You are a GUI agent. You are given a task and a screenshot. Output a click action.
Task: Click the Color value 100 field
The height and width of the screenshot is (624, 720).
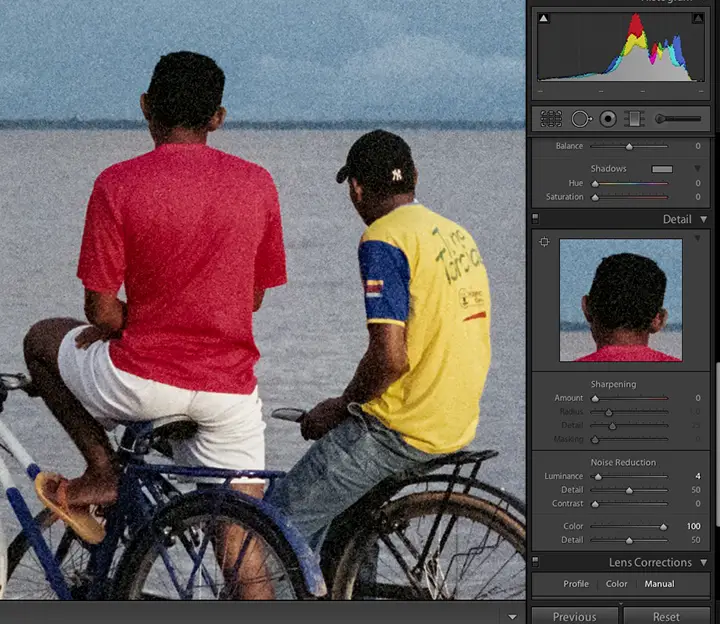click(x=693, y=526)
